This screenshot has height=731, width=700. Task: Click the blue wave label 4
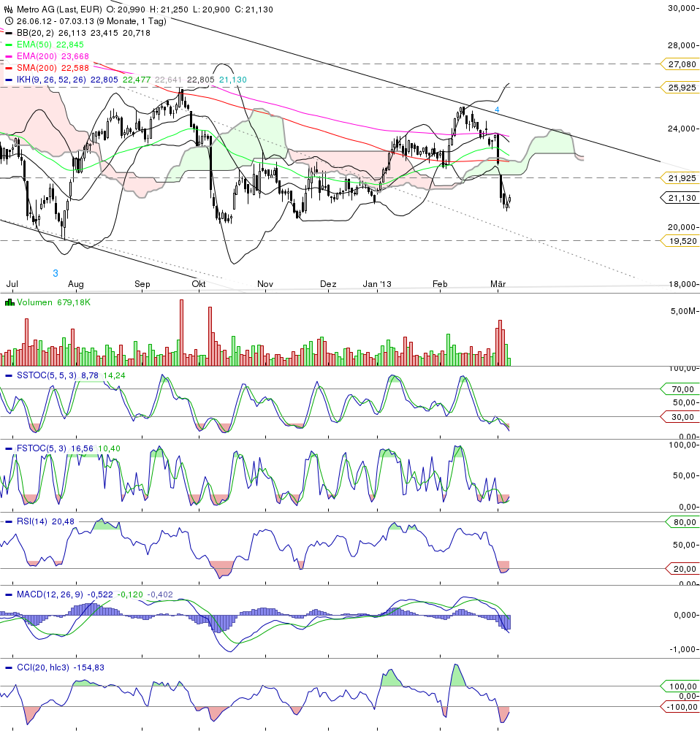(497, 110)
